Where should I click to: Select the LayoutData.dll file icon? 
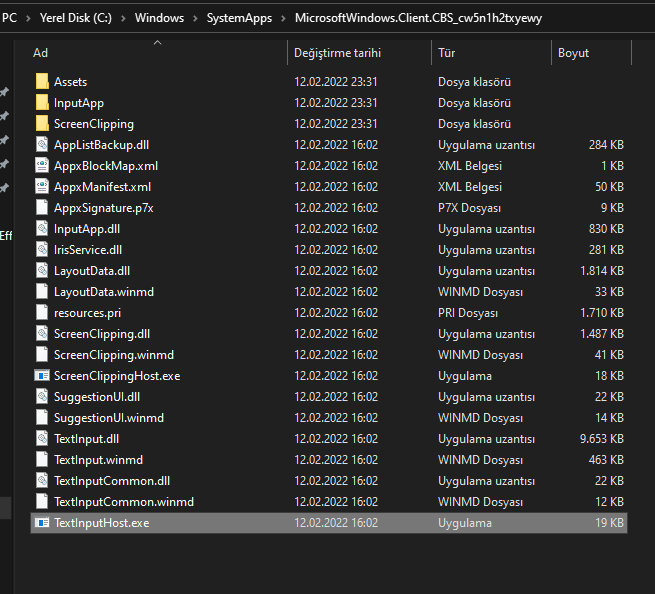pos(42,271)
